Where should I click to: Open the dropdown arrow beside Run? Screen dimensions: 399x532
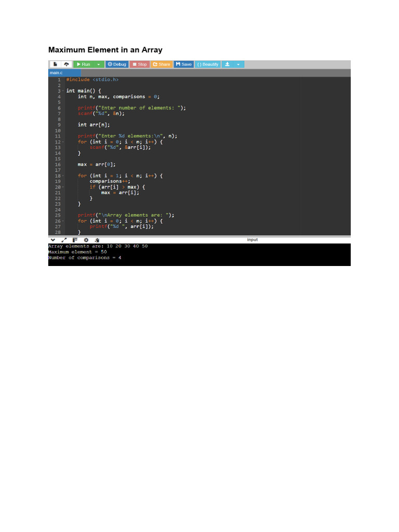coord(99,64)
